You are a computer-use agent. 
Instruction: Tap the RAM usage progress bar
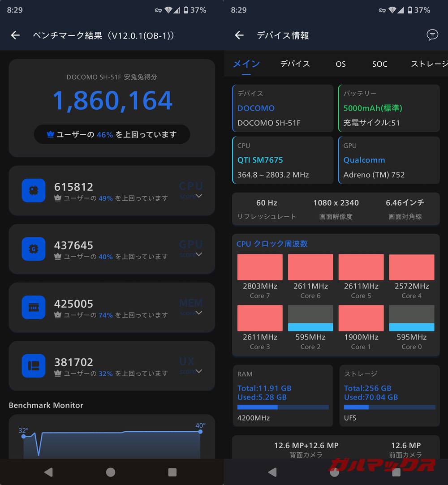coord(283,407)
